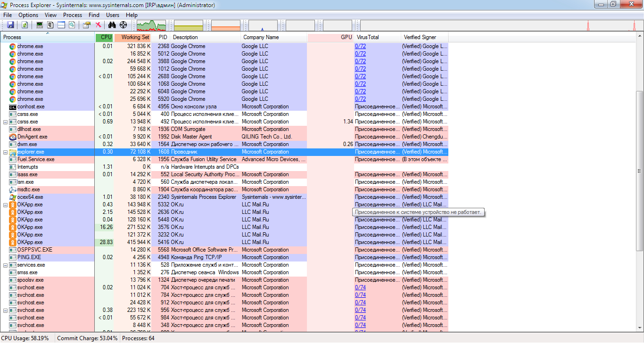644x343 pixels.
Task: Click 'Commit Charge: 53.04%' in the status bar
Action: 87,338
